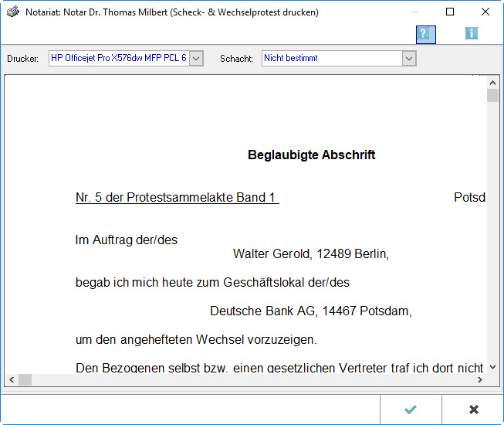
Task: Click the 'Beglaubigte Abschrift' heading
Action: 311,155
